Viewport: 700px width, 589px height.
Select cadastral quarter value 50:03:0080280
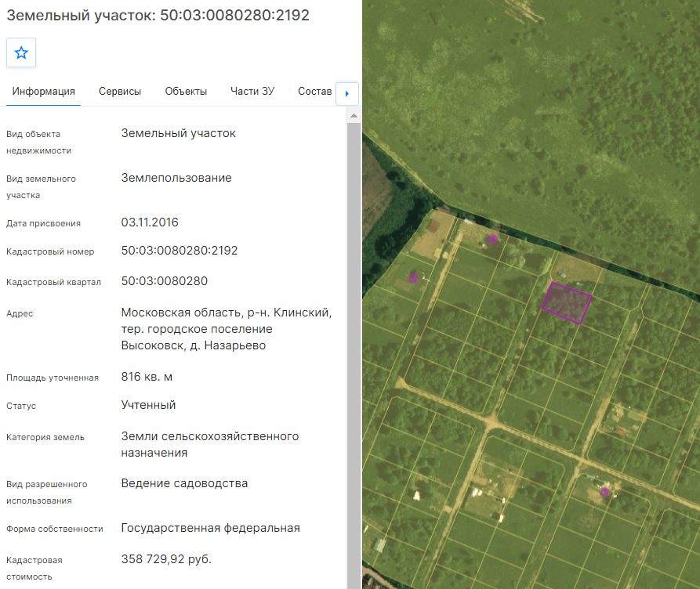tap(165, 281)
